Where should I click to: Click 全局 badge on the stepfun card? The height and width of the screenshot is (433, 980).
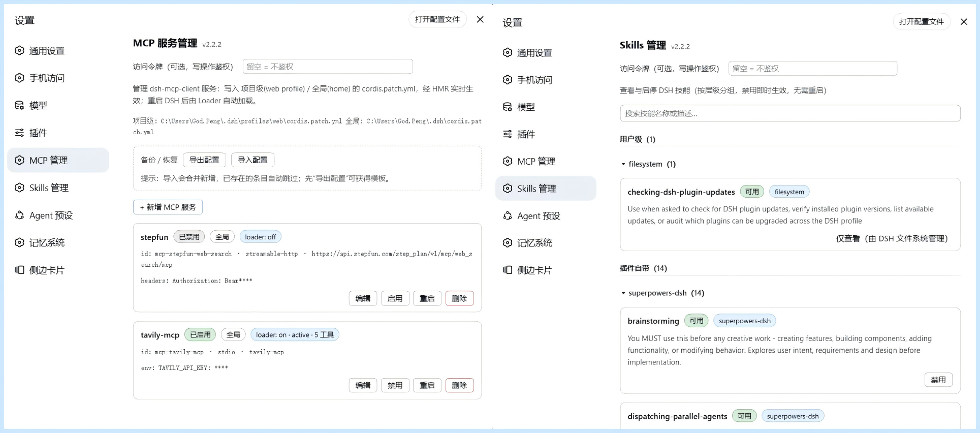222,237
